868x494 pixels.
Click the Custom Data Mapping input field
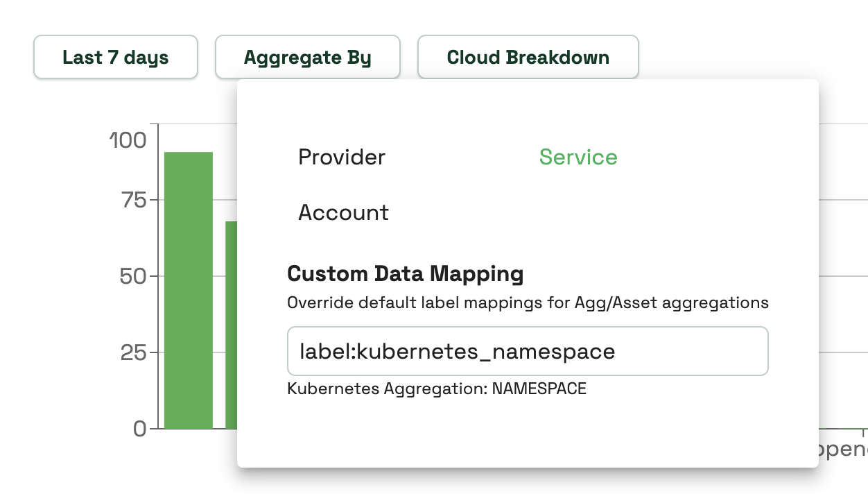527,351
